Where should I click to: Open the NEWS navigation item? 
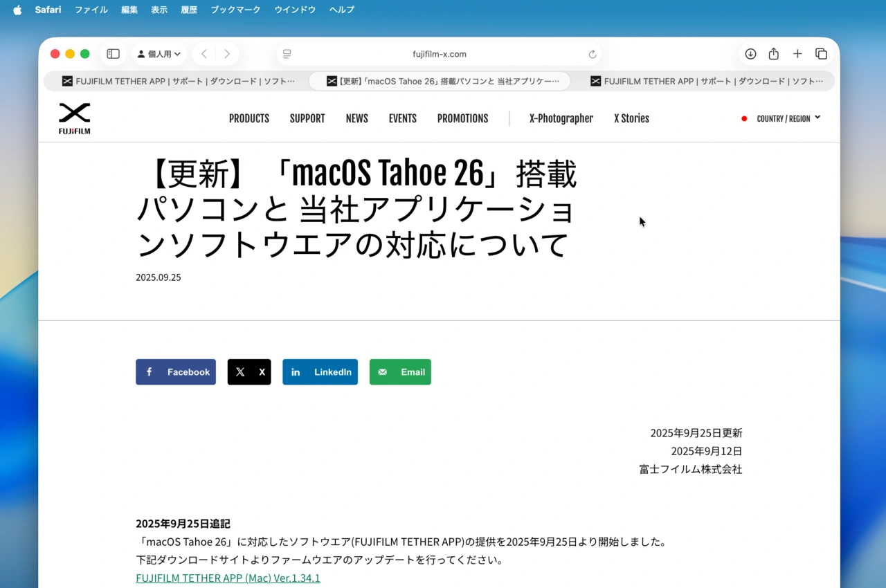(x=356, y=118)
